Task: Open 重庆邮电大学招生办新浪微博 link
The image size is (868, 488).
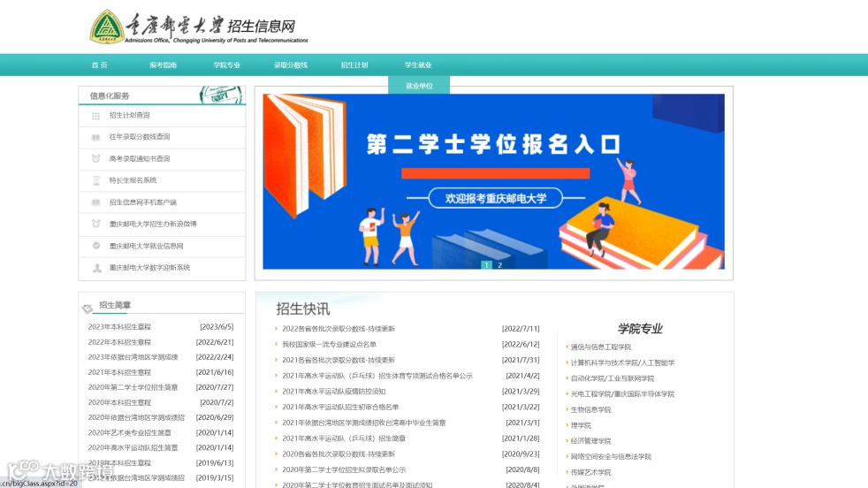Action: [x=153, y=224]
